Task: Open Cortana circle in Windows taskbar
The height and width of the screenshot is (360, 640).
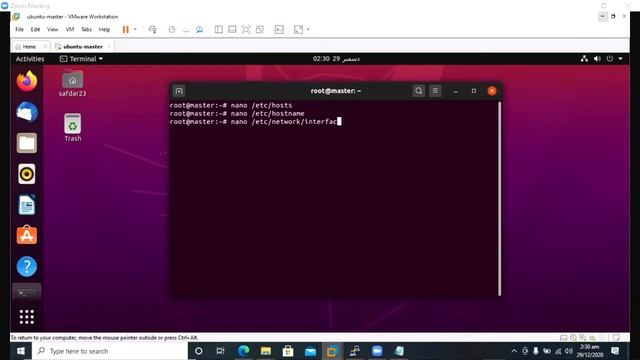Action: pos(198,351)
